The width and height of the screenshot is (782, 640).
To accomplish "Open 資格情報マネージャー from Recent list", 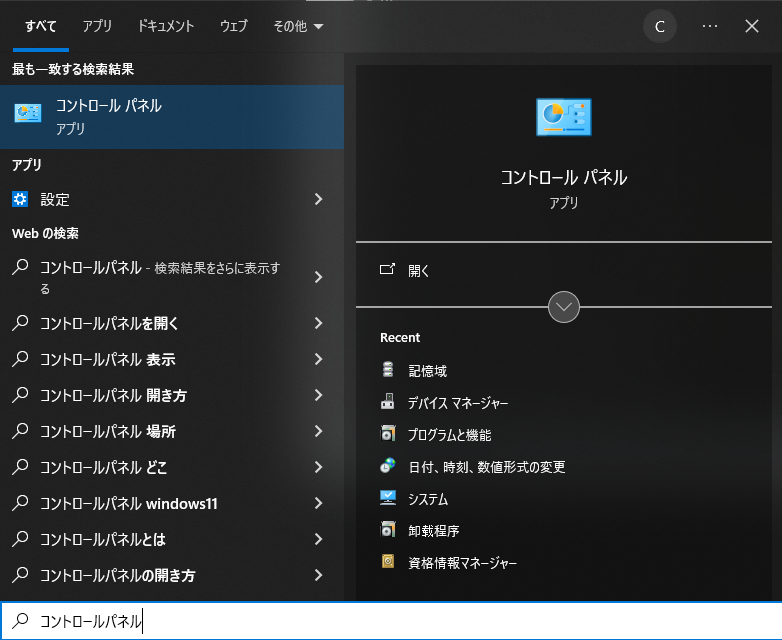I will click(462, 562).
